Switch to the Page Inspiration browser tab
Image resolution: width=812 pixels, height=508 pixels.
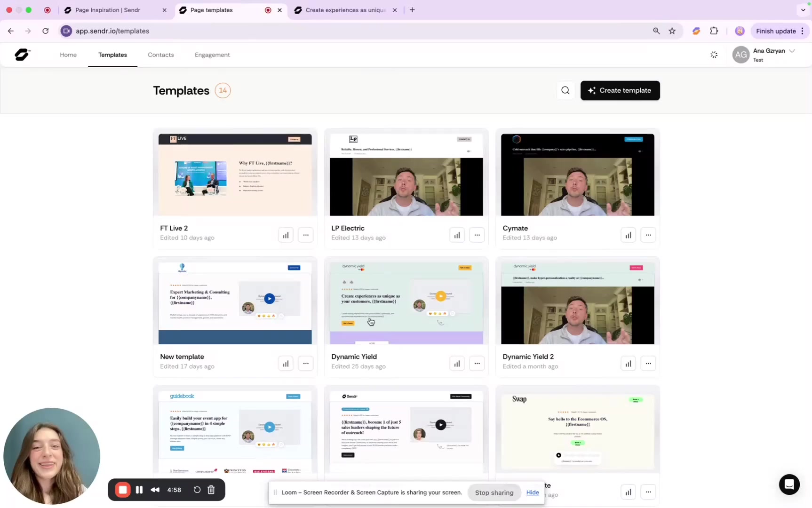pyautogui.click(x=107, y=10)
